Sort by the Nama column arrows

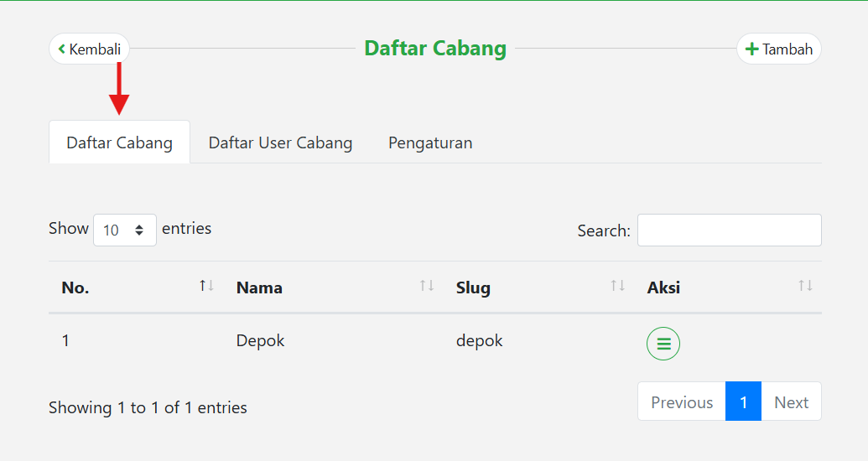427,287
